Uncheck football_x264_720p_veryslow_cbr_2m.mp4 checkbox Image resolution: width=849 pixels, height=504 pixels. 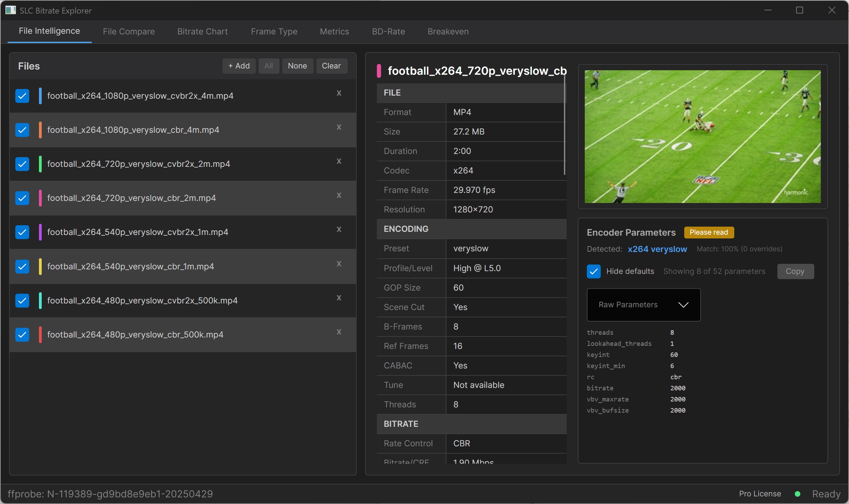(22, 198)
